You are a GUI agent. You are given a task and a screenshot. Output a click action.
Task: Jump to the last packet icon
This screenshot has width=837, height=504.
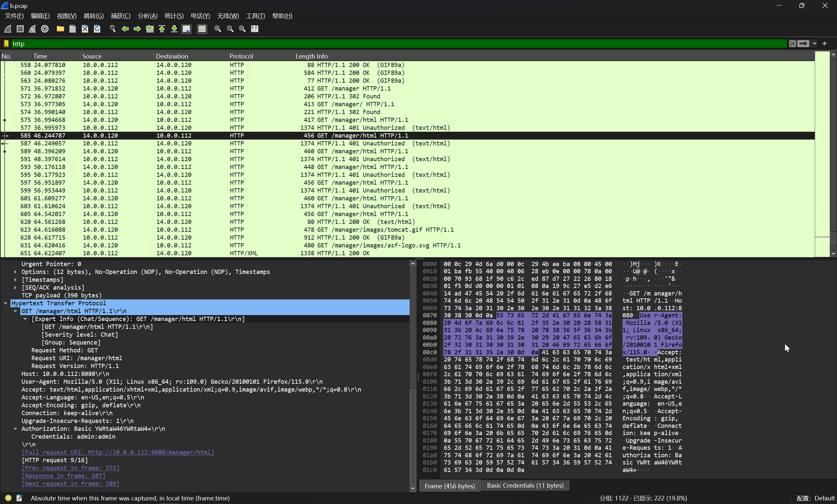(x=174, y=29)
